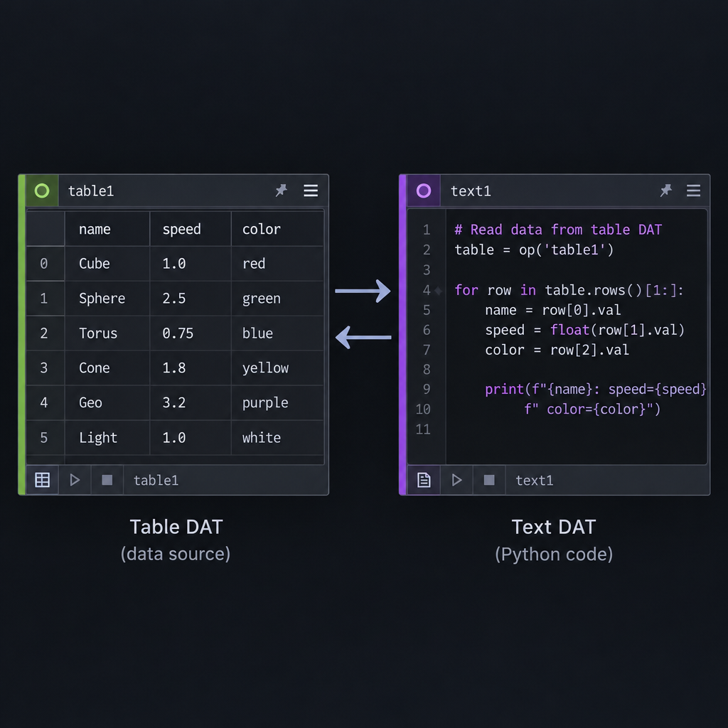The height and width of the screenshot is (728, 728).
Task: Click code line 'name = row[0].val'
Action: pyautogui.click(x=552, y=310)
